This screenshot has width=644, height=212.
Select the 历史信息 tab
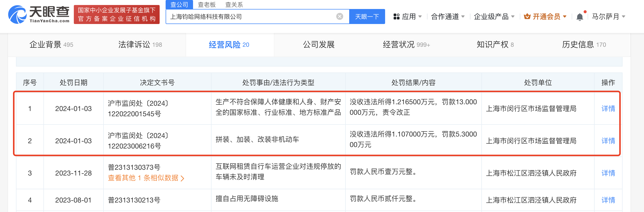click(583, 44)
